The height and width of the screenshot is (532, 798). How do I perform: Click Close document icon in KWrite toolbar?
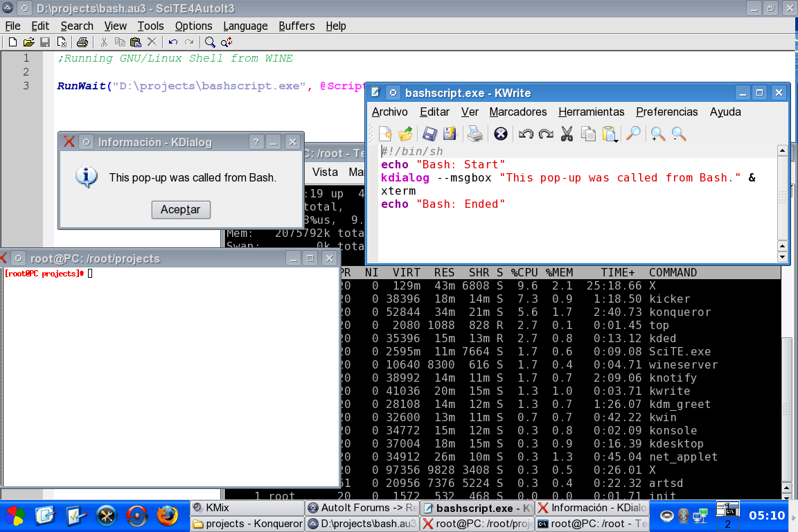(501, 134)
